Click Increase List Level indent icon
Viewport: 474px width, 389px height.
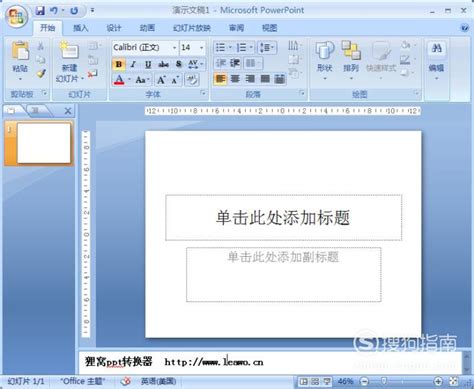235,63
